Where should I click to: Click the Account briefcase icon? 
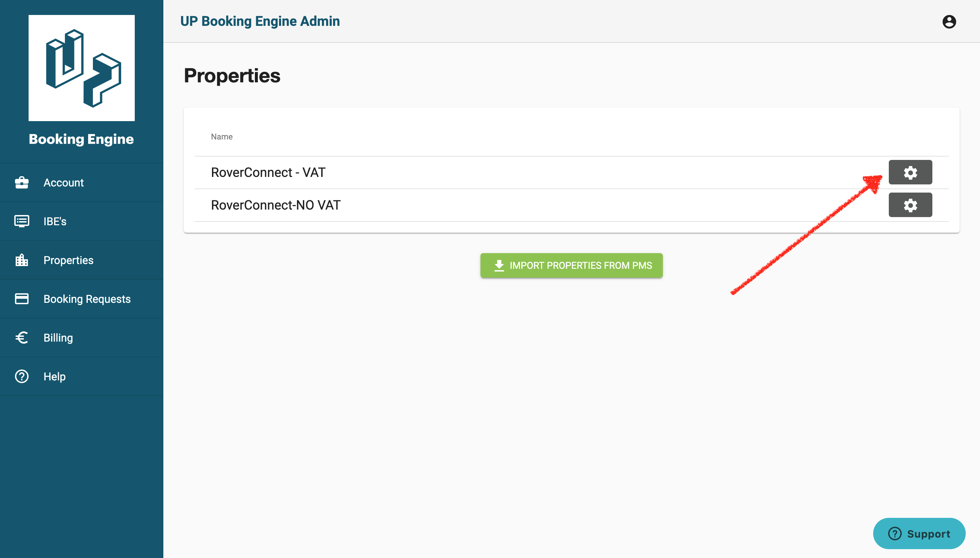coord(22,183)
